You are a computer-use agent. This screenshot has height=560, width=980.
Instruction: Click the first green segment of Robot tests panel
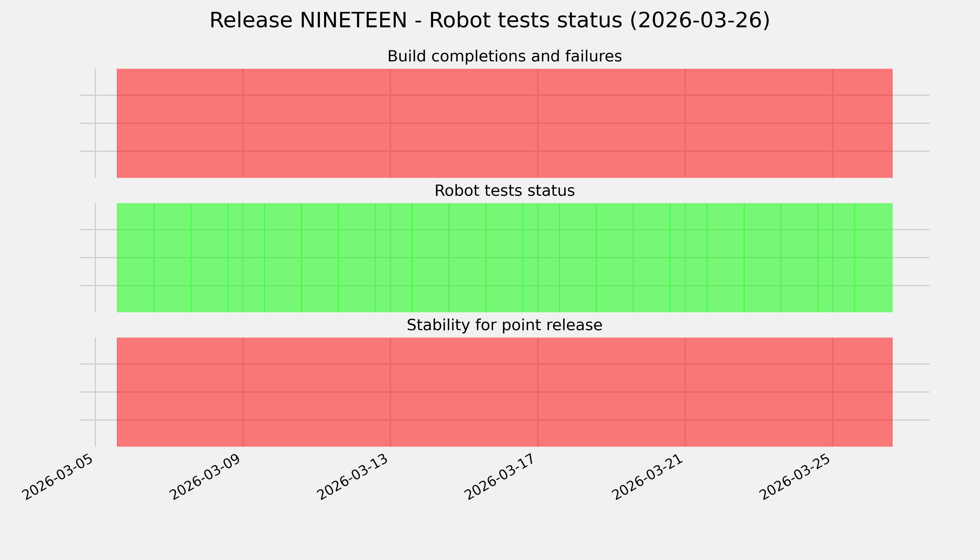pyautogui.click(x=135, y=258)
